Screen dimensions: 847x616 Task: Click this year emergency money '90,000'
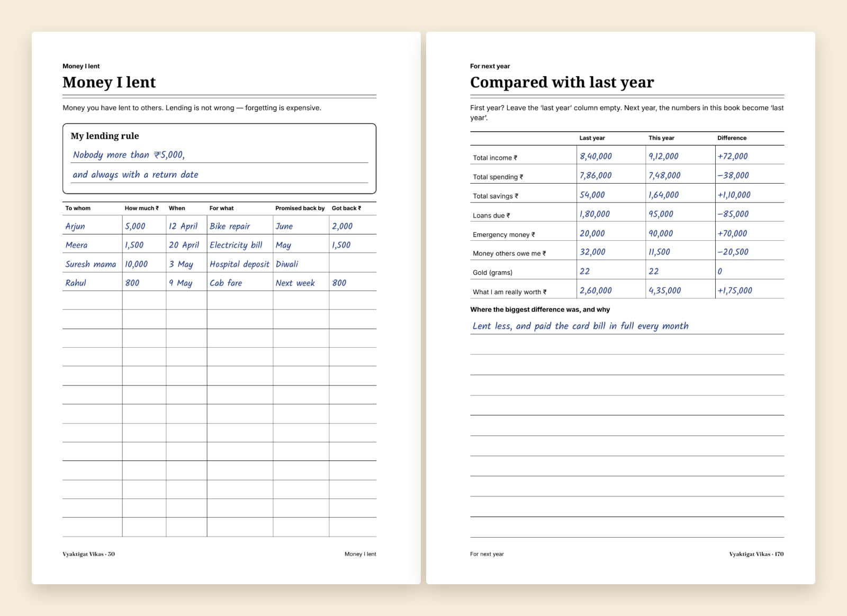(x=661, y=233)
